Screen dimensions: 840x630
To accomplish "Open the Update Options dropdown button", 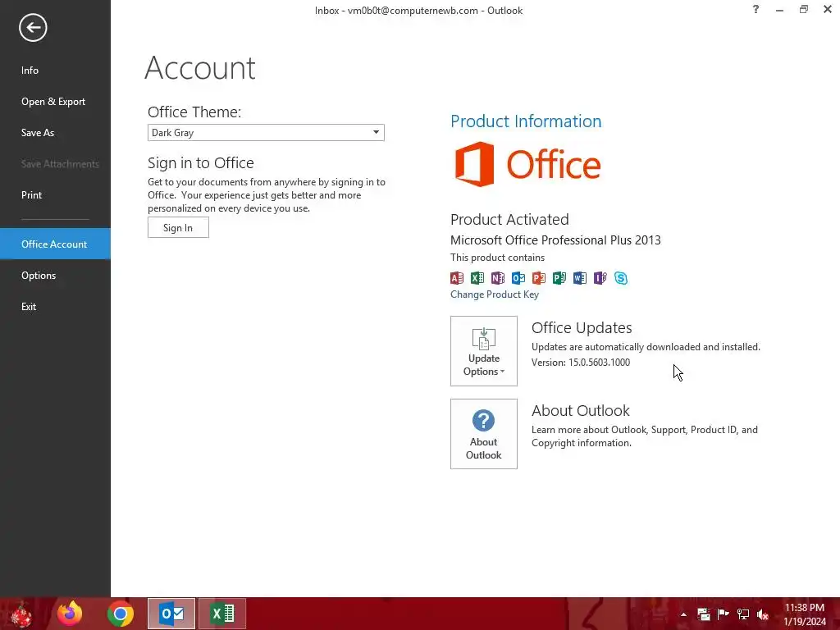I will coord(484,351).
